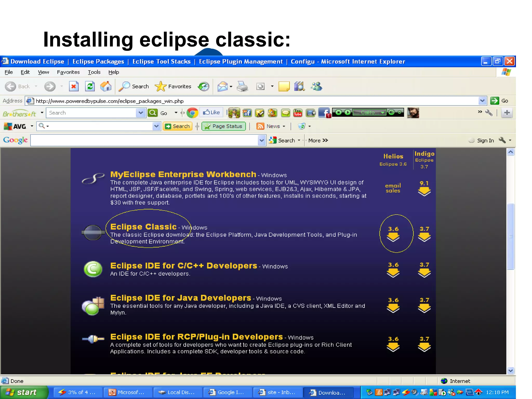Viewport: 532px width, 399px height.
Task: Expand the address bar dropdown arrow
Action: [482, 101]
